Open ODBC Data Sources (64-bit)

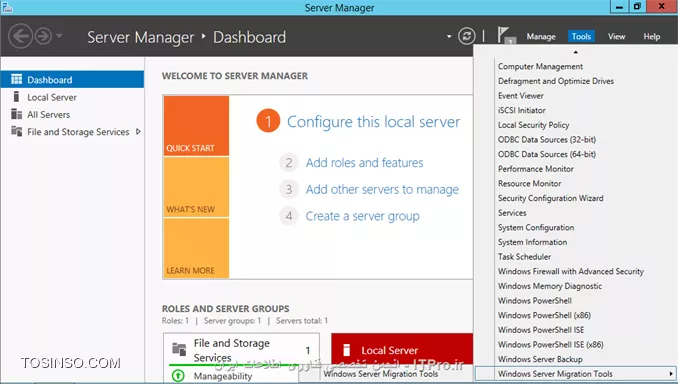tap(547, 154)
